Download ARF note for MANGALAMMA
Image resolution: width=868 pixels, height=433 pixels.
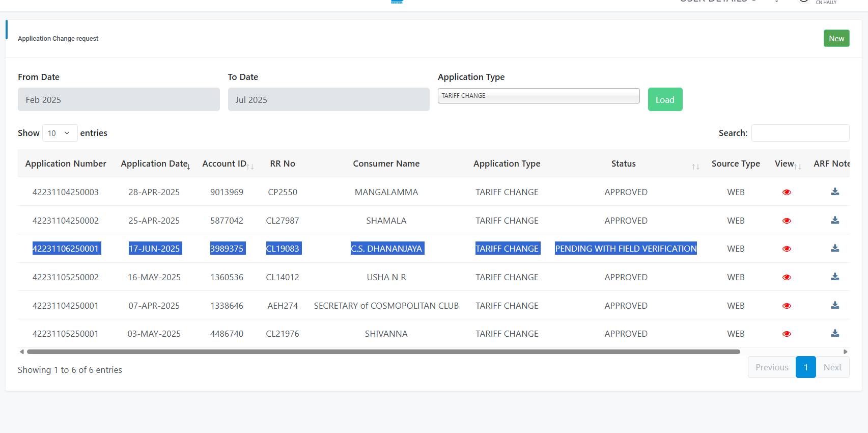coord(835,192)
